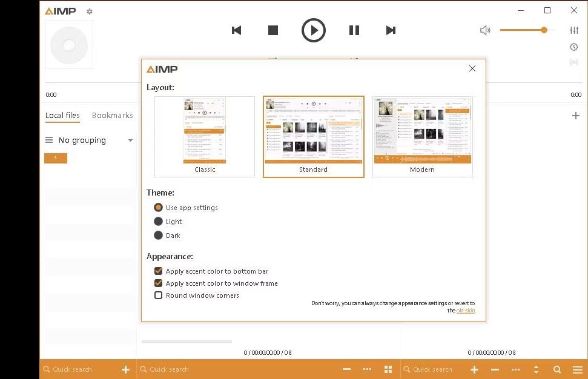Open settings gear next to AIMP logo
This screenshot has height=379, width=588.
click(x=89, y=12)
